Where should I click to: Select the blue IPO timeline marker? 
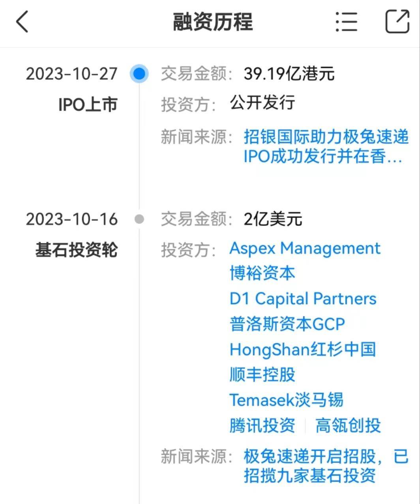pos(139,73)
